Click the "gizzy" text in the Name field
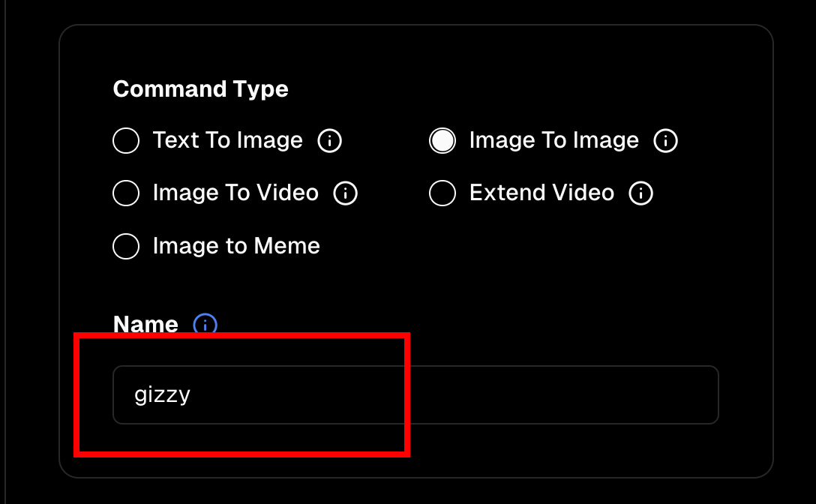Screen dimensions: 816x504 [x=163, y=394]
